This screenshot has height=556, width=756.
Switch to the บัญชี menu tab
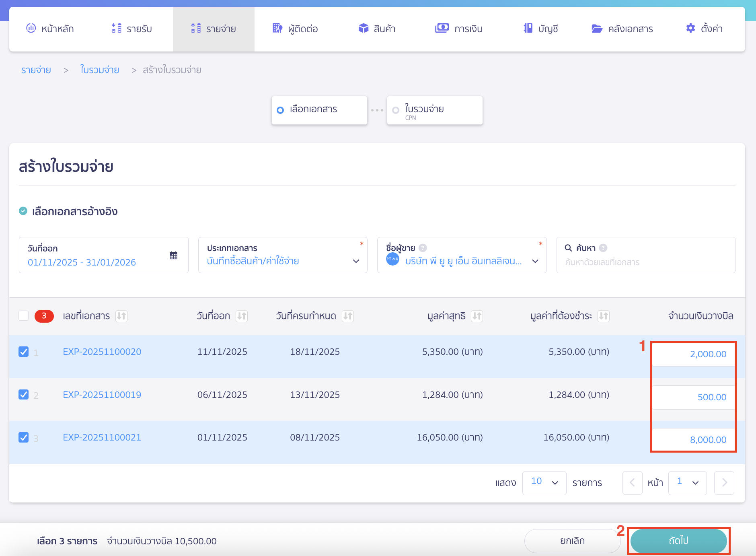click(541, 29)
